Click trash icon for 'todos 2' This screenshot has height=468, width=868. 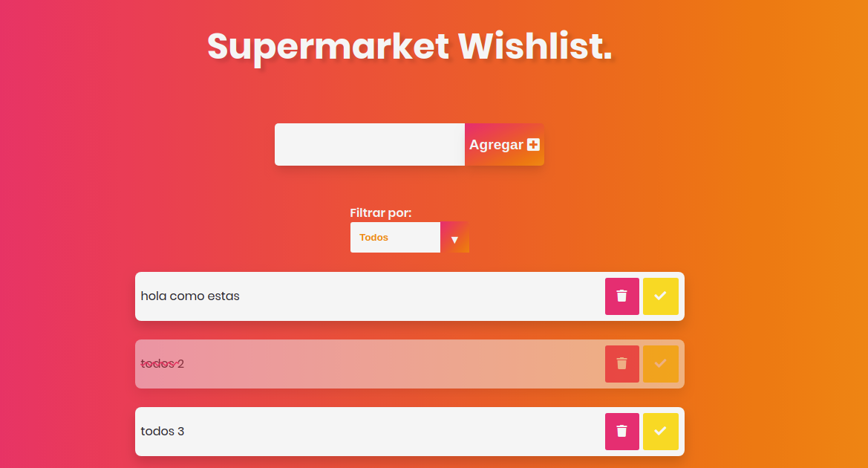pyautogui.click(x=622, y=364)
